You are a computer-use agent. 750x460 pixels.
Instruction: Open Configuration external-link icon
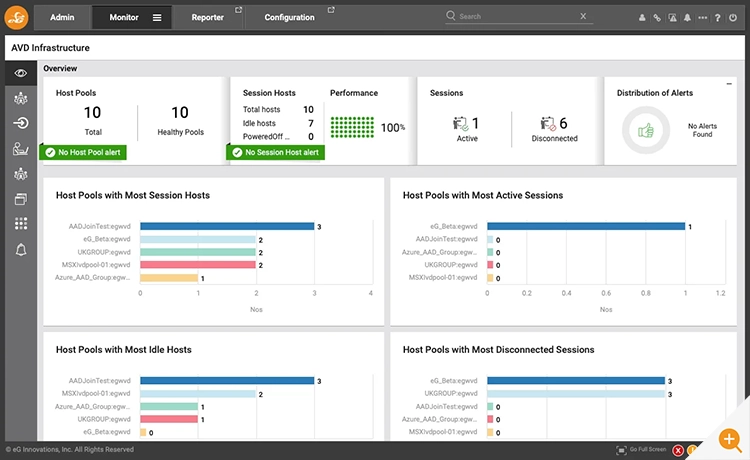point(331,10)
